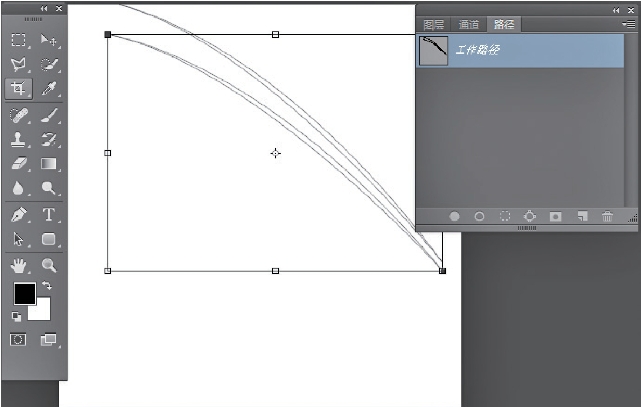This screenshot has height=407, width=641.
Task: Toggle Quick Mask mode
Action: pyautogui.click(x=18, y=340)
